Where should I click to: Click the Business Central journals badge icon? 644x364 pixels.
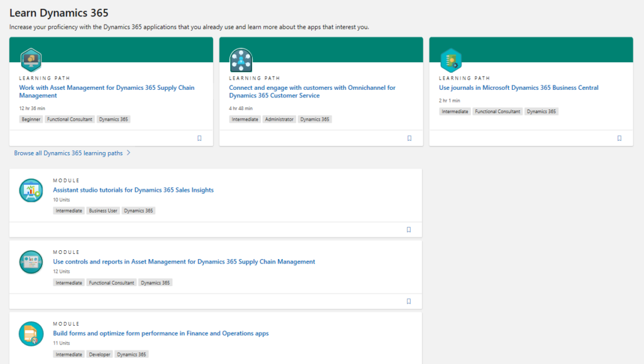(x=452, y=60)
